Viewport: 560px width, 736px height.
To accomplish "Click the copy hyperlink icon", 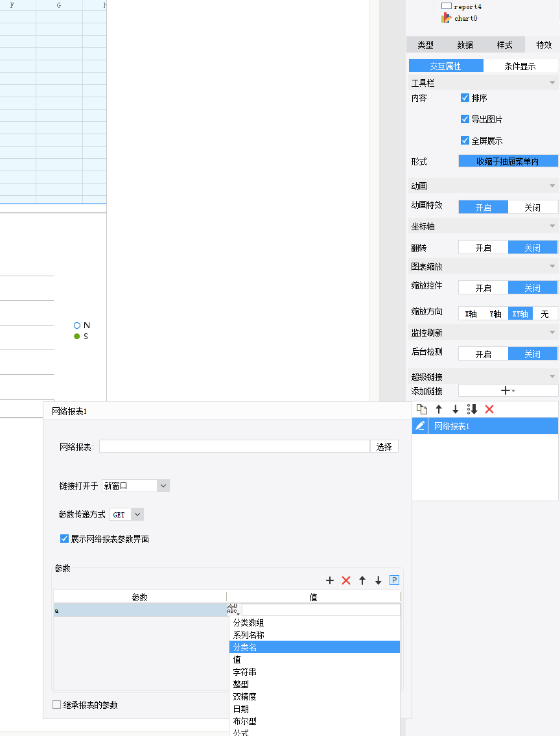I will coord(422,409).
